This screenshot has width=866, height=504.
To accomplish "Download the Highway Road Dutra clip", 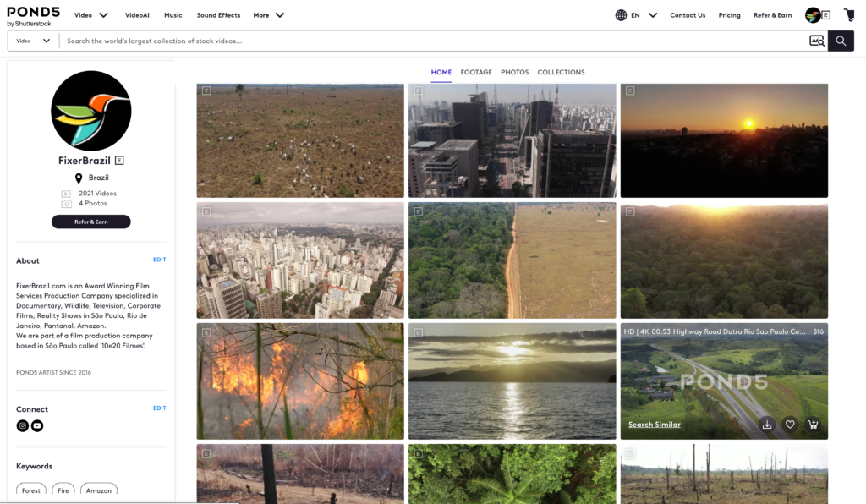I will coord(767,424).
